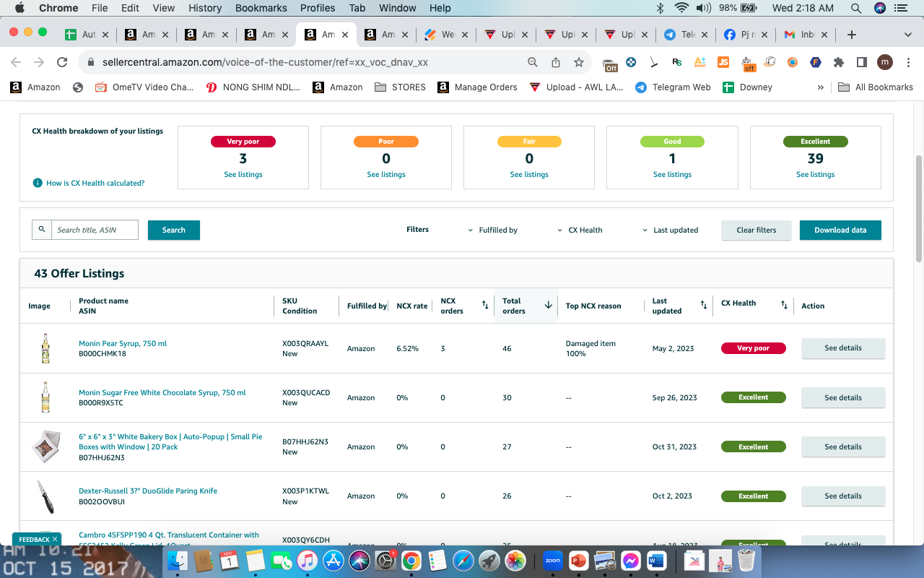Open the All Bookmarks folder

[x=876, y=87]
